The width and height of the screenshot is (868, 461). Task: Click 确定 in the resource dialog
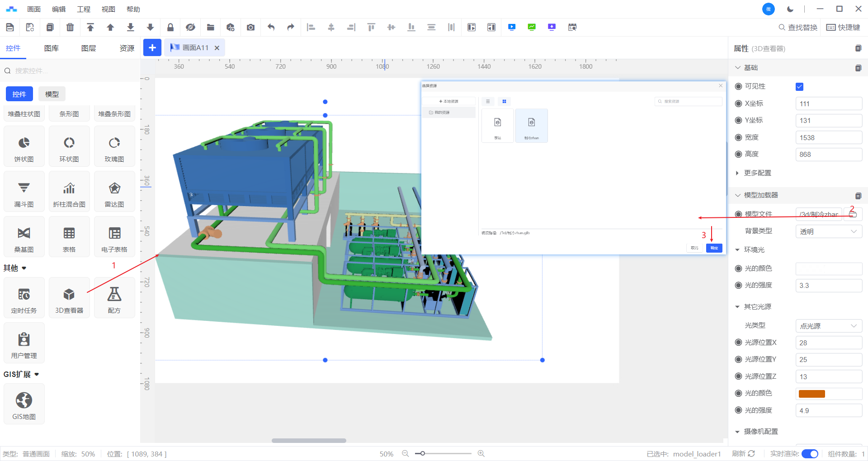pos(714,248)
